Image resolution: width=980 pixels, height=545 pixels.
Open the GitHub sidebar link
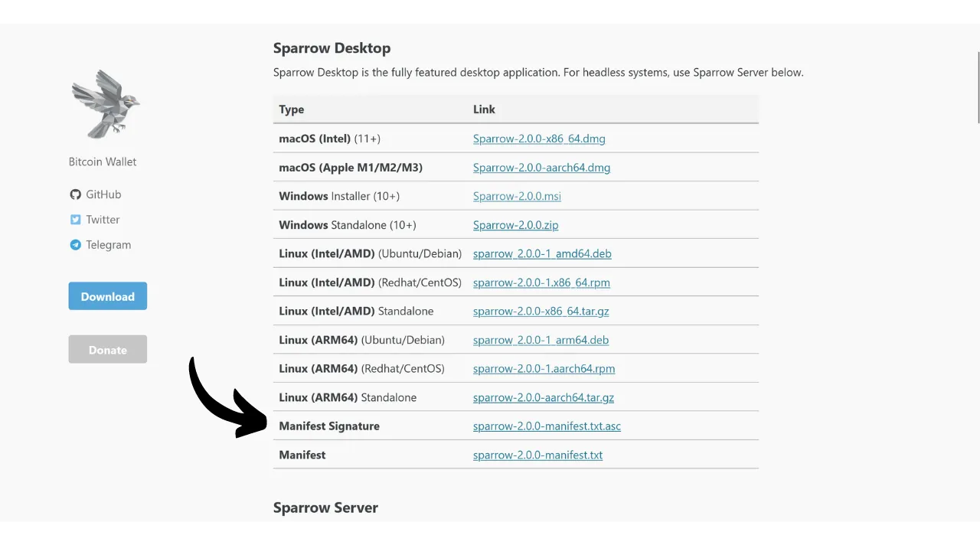(x=103, y=194)
